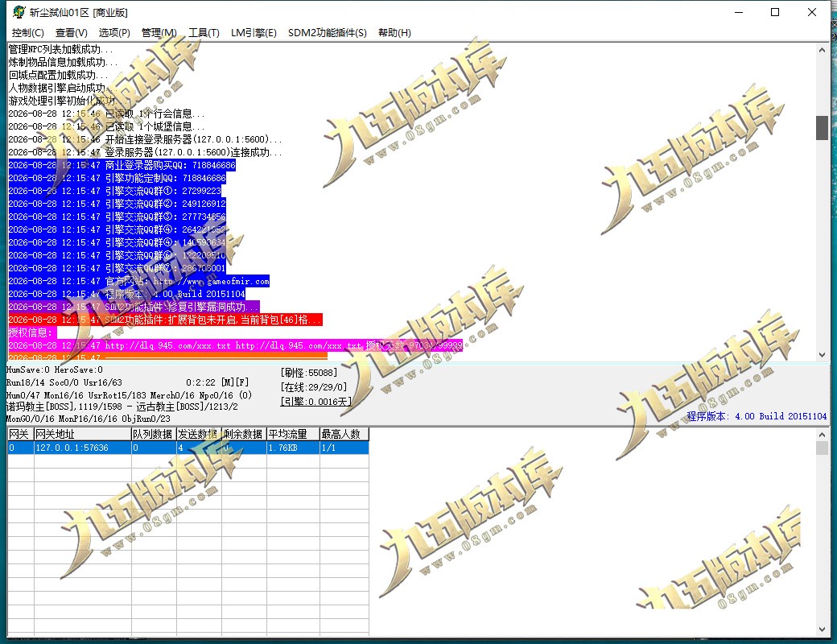Click the 发送数据 column header
837x644 pixels.
pyautogui.click(x=199, y=434)
